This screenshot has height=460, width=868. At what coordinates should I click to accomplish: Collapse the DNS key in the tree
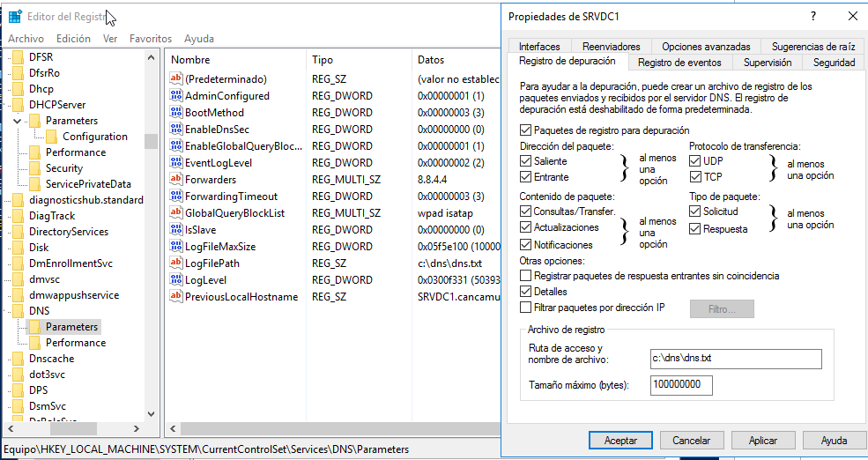6,311
